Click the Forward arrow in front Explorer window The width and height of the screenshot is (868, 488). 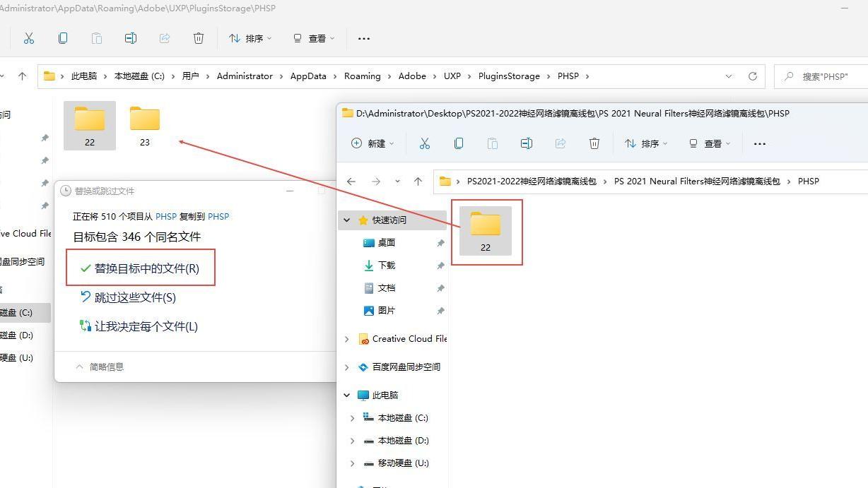coord(376,181)
